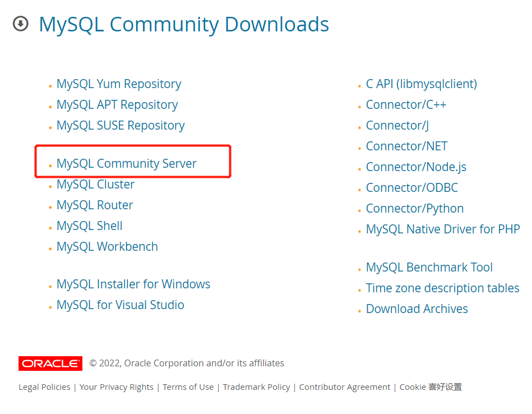Image resolution: width=532 pixels, height=414 pixels.
Task: Open the Connector/C++ link
Action: click(x=406, y=104)
